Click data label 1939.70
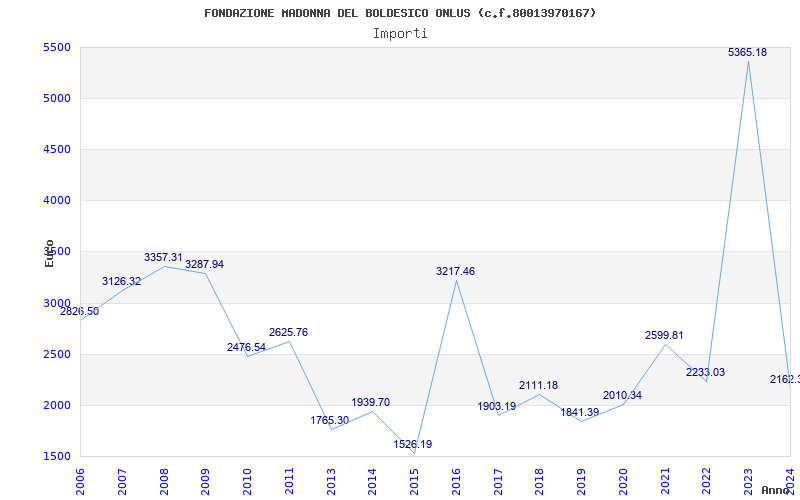This screenshot has width=800, height=500. coord(370,402)
